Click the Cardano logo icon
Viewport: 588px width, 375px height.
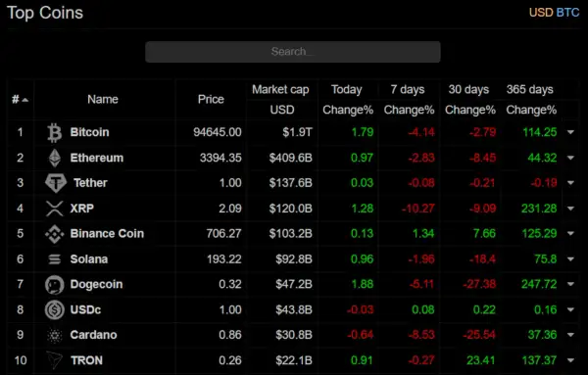coord(55,335)
